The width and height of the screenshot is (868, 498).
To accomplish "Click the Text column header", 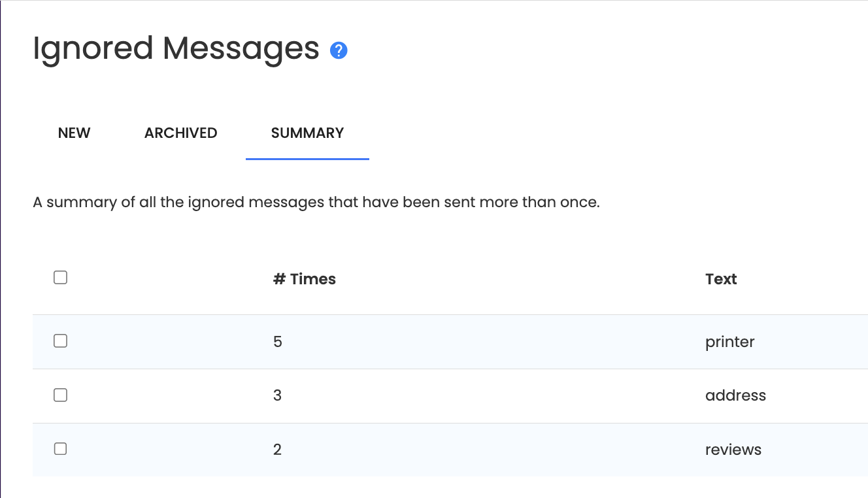I will (721, 279).
